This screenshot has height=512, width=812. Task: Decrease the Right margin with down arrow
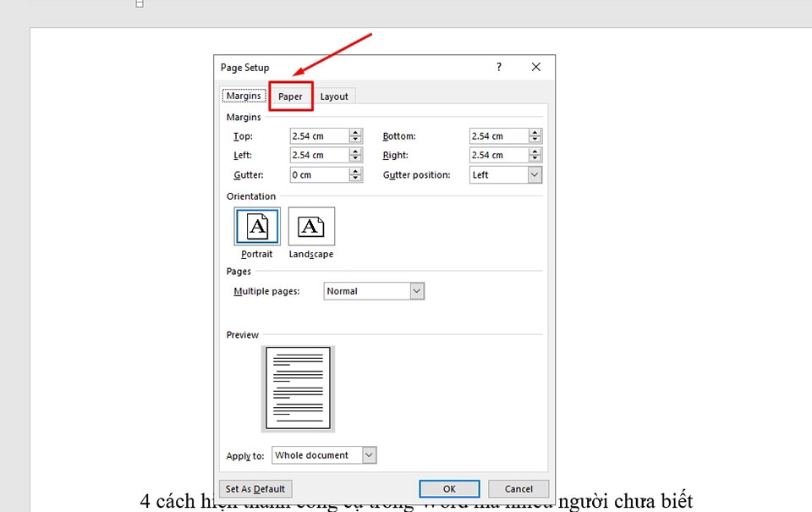pos(535,158)
